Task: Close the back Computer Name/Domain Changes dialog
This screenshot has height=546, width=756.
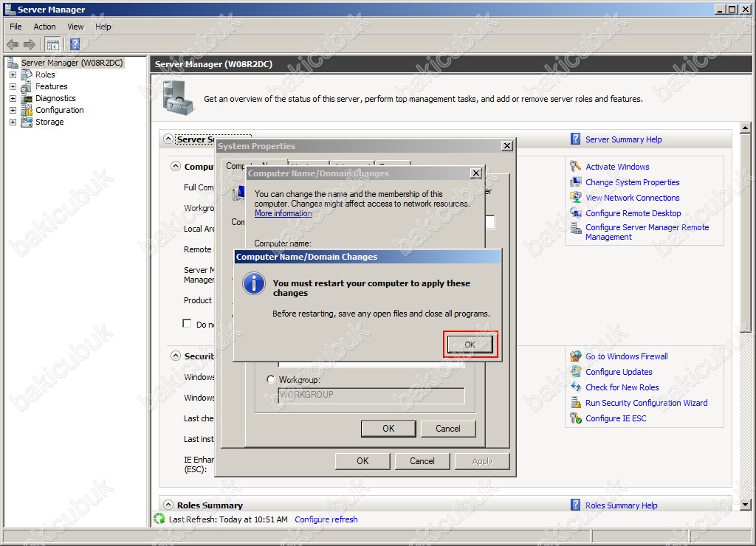Action: click(x=476, y=173)
